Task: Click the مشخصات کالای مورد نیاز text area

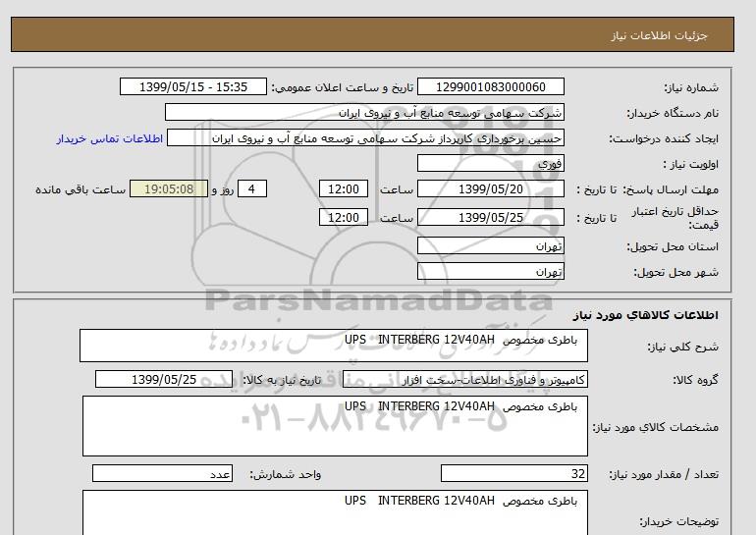Action: (335, 426)
